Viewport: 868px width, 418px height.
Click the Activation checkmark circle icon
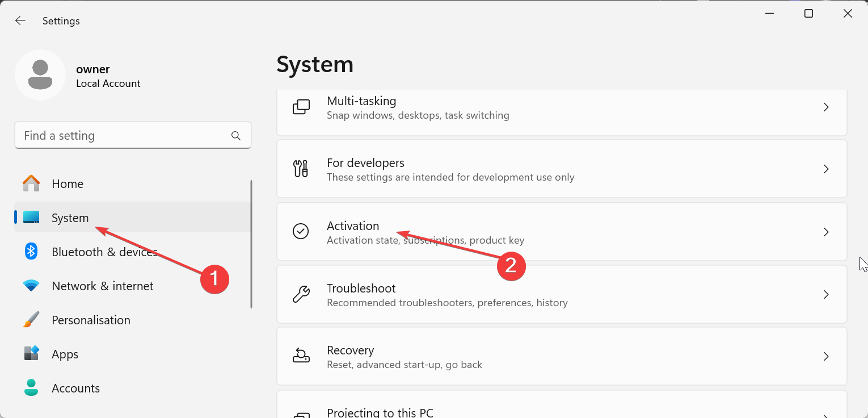click(301, 232)
